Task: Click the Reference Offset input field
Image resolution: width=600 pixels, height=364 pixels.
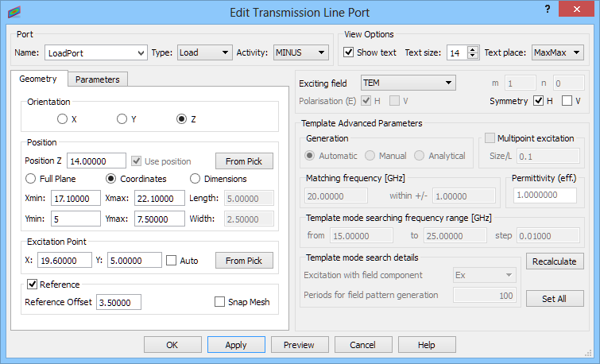Action: pyautogui.click(x=118, y=302)
